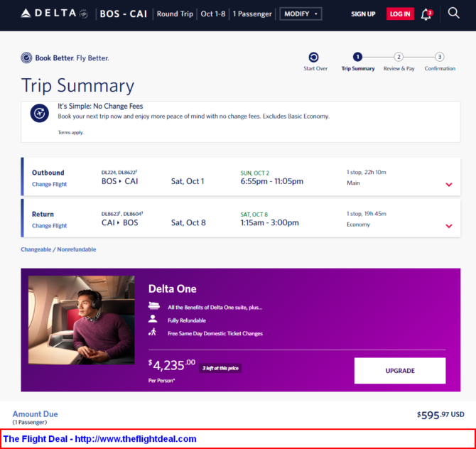The height and width of the screenshot is (449, 476).
Task: Click the LOG IN button
Action: click(x=400, y=14)
